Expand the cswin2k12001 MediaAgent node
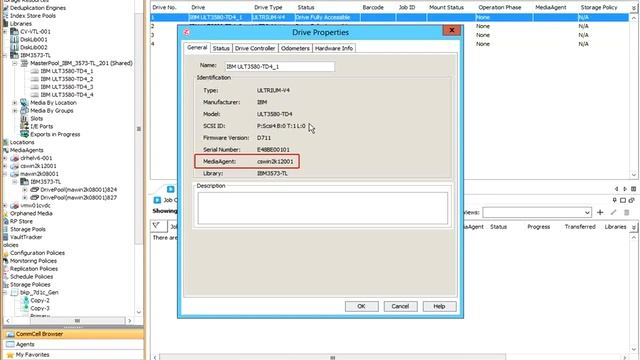The width and height of the screenshot is (640, 360). 5,166
